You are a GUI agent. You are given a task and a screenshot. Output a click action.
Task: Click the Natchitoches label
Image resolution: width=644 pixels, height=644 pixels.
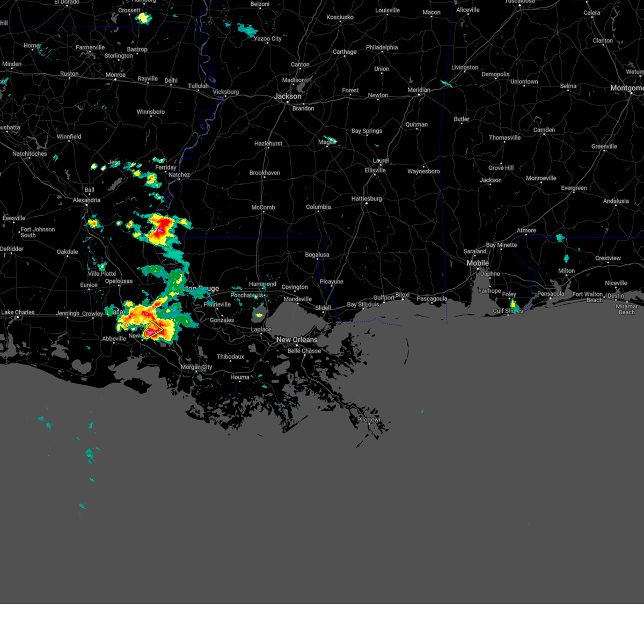(30, 154)
